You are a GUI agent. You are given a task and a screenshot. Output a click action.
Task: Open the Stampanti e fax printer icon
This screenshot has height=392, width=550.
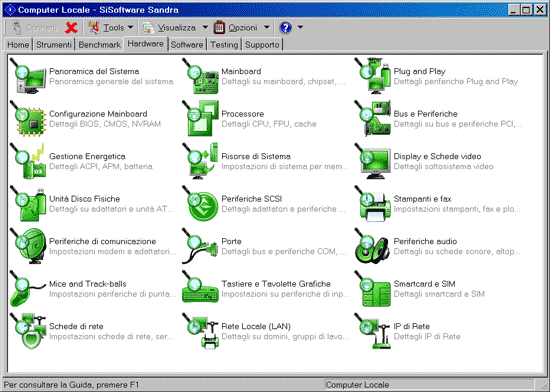tap(373, 204)
